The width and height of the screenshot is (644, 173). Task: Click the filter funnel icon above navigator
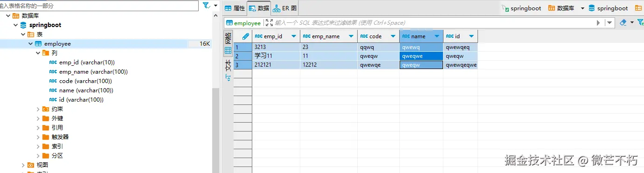206,5
